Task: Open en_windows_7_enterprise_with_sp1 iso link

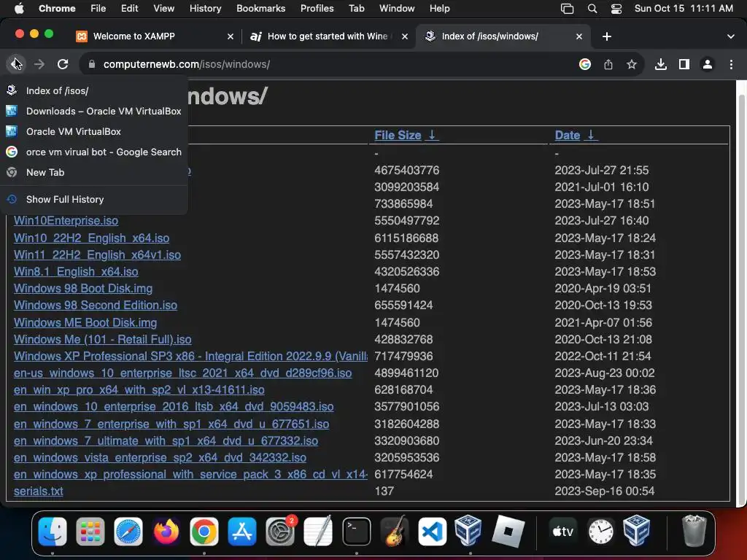Action: [x=171, y=424]
